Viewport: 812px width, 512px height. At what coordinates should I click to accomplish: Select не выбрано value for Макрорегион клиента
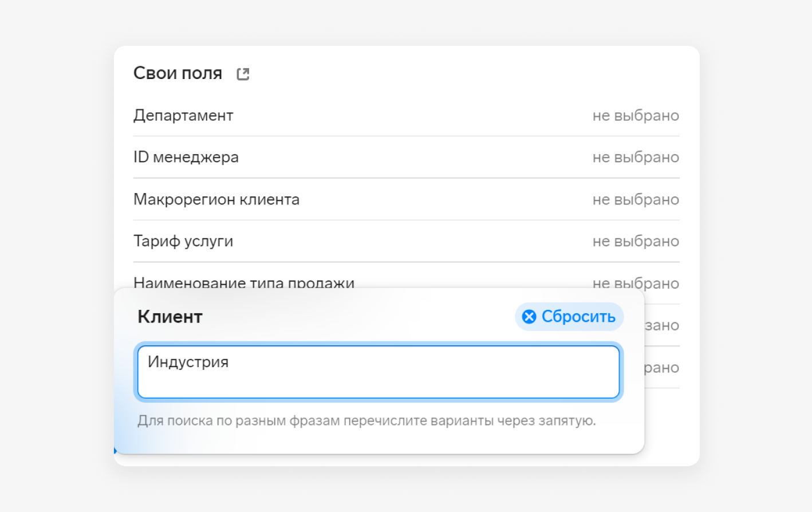pos(636,199)
